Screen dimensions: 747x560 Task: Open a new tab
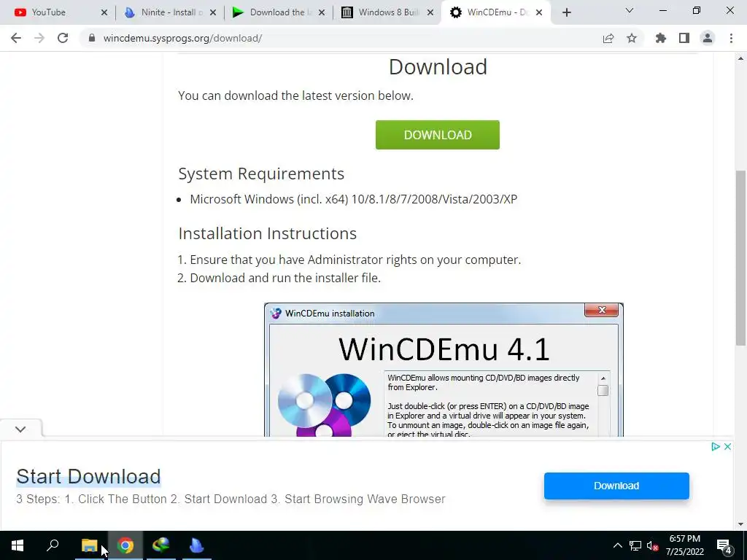(566, 12)
